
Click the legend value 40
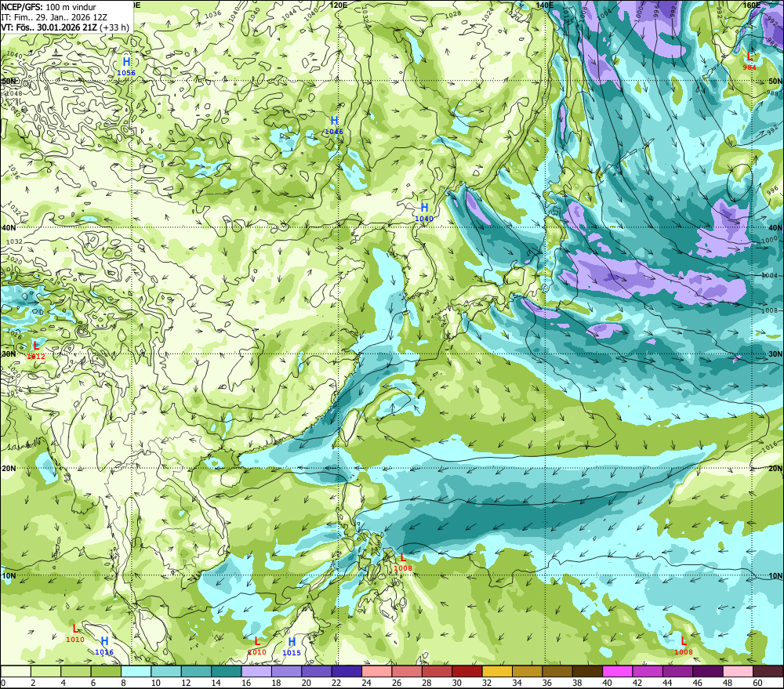pos(607,683)
